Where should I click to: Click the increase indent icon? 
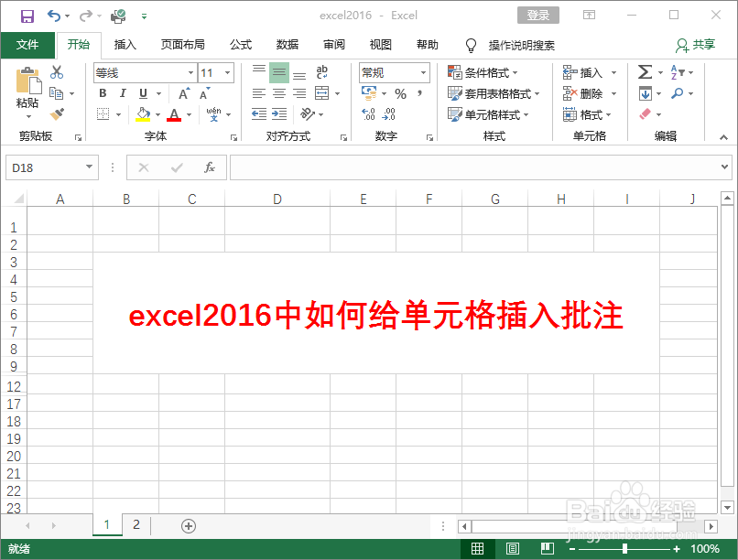tap(279, 113)
